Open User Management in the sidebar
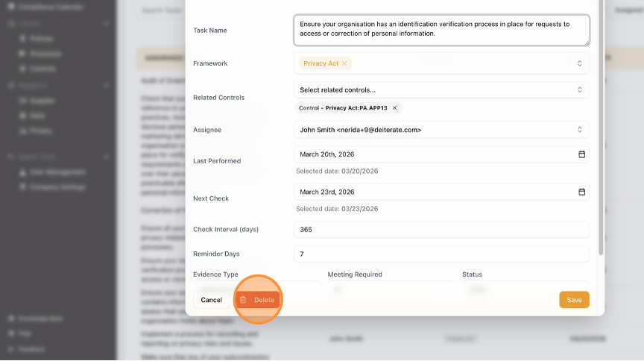The height and width of the screenshot is (361, 644). click(58, 172)
